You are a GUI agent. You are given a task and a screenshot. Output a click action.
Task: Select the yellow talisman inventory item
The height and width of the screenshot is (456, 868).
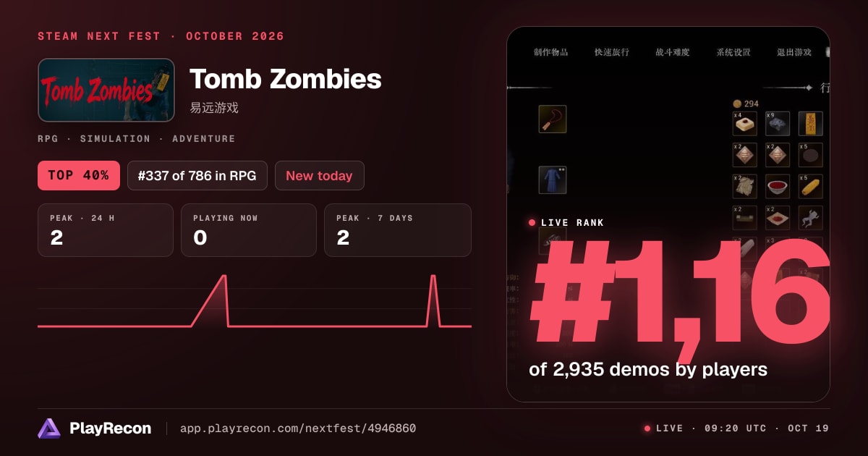811,124
